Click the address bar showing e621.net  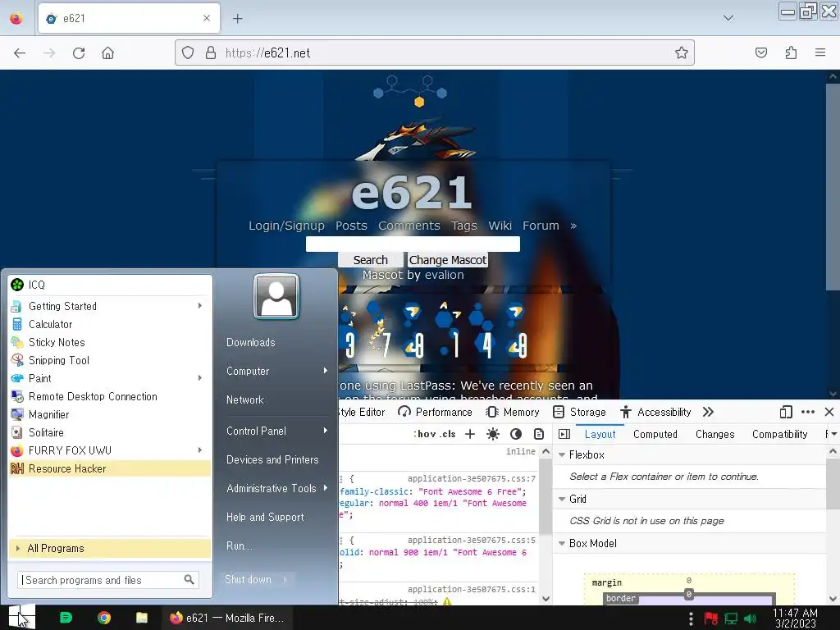[434, 52]
